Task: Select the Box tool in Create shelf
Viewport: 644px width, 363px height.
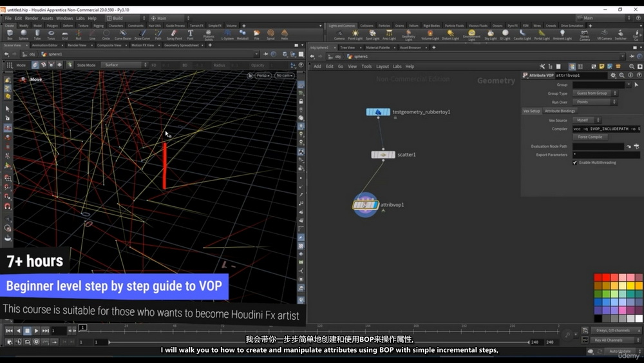Action: [10, 35]
